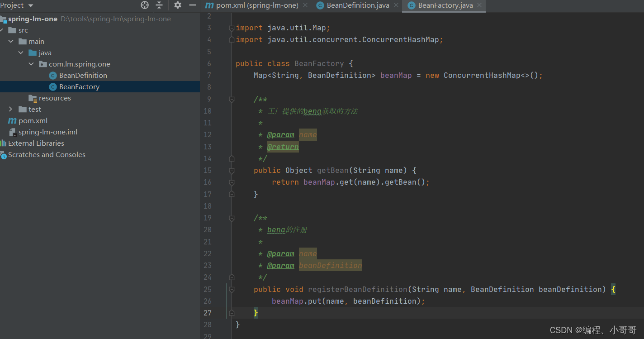Hide the Project panel with minus icon
Image resolution: width=644 pixels, height=339 pixels.
(192, 5)
